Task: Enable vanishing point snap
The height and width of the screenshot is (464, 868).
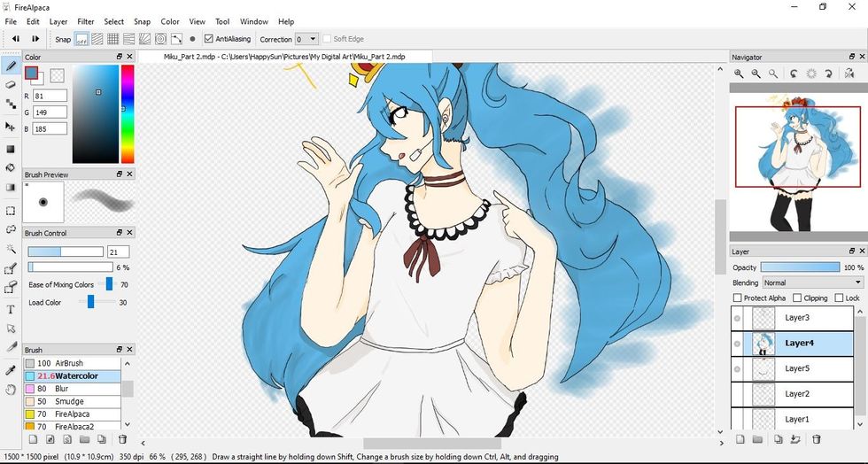Action: 129,39
